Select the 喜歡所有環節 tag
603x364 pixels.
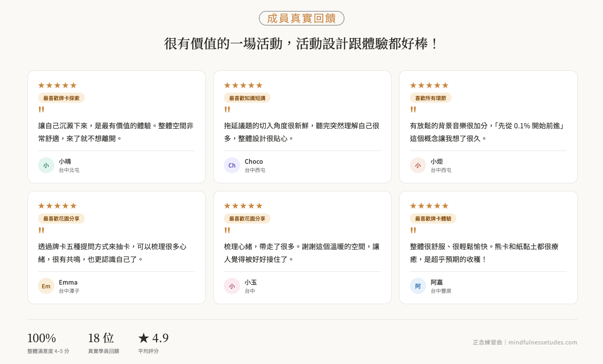[x=430, y=98]
